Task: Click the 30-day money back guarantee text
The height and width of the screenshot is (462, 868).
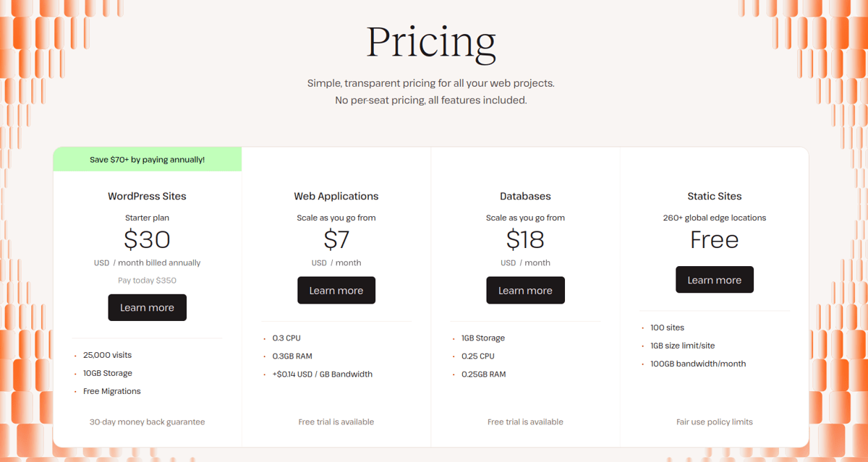Action: click(147, 422)
